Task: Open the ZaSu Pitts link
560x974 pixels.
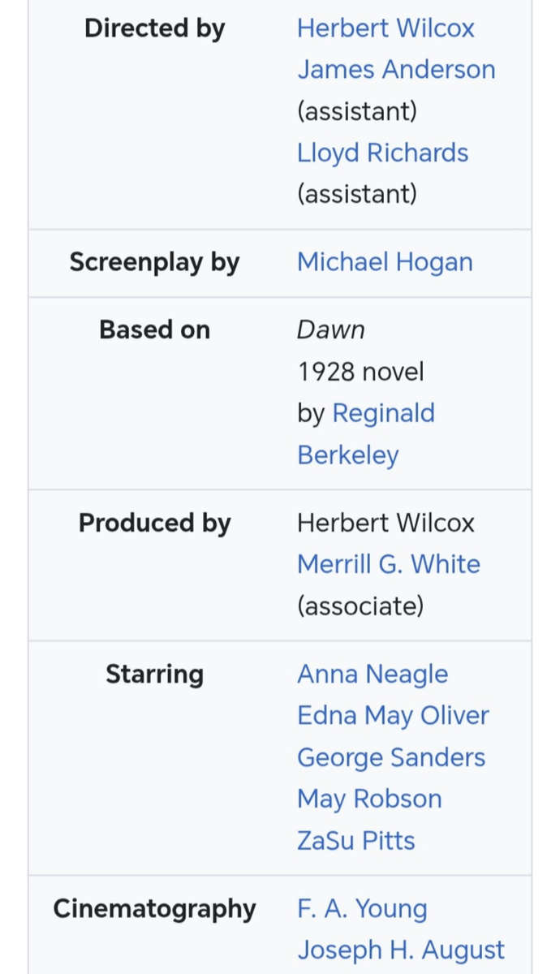Action: coord(355,840)
